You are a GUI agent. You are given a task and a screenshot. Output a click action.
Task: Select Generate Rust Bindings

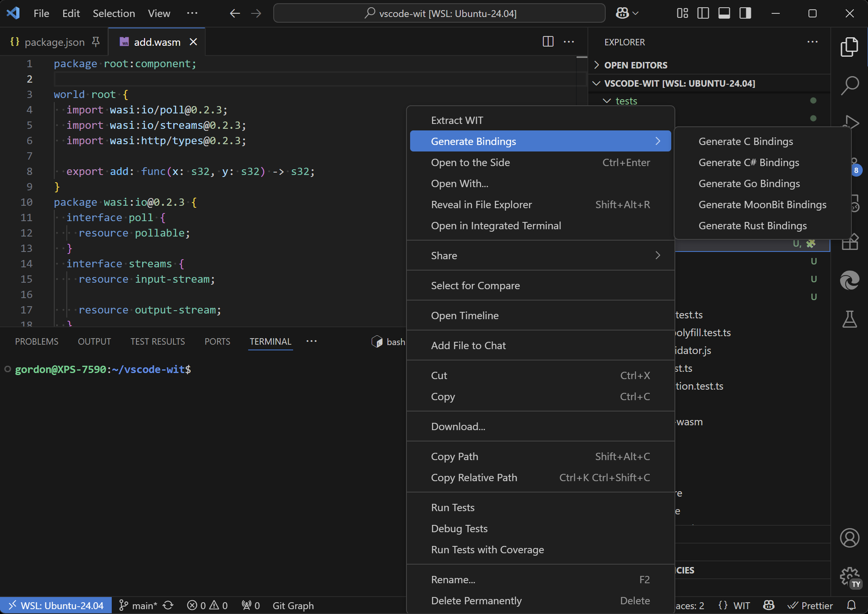[753, 226]
